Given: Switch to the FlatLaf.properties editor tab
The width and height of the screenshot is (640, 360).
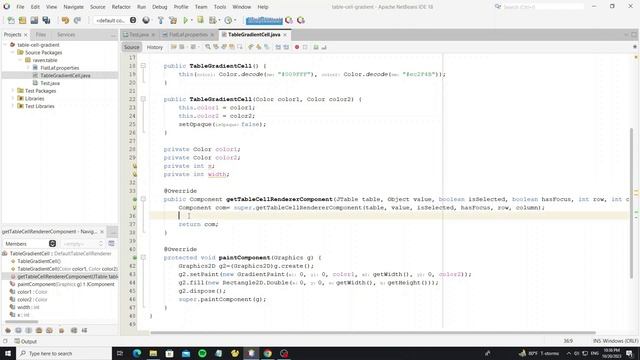Looking at the screenshot, I should 188,35.
